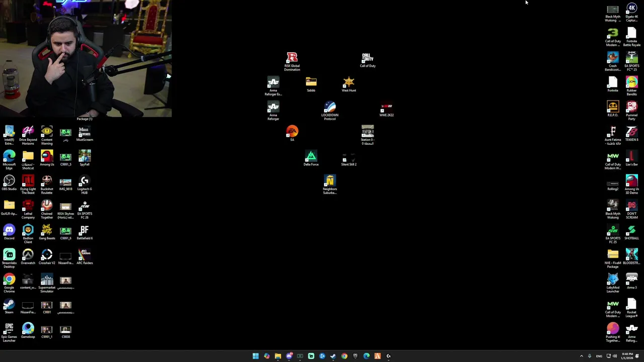644x362 pixels.
Task: Click the webcam overlay thumbnail
Action: 86,58
